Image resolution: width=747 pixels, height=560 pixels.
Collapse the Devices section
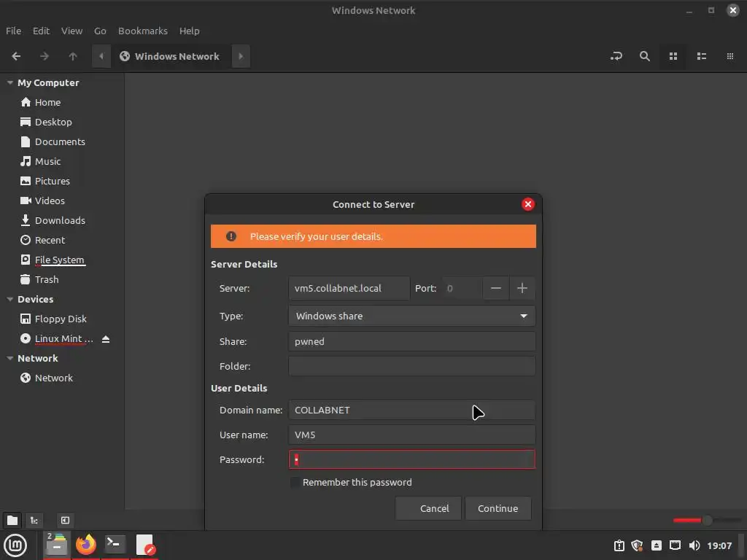(9, 300)
